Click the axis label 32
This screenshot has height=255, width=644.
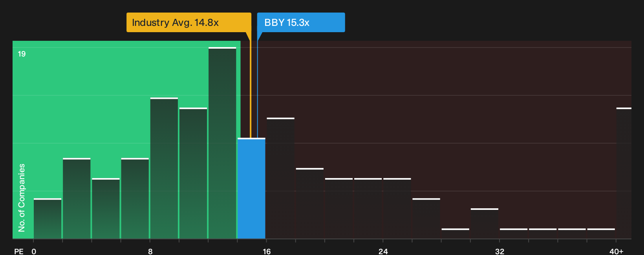[499, 251]
